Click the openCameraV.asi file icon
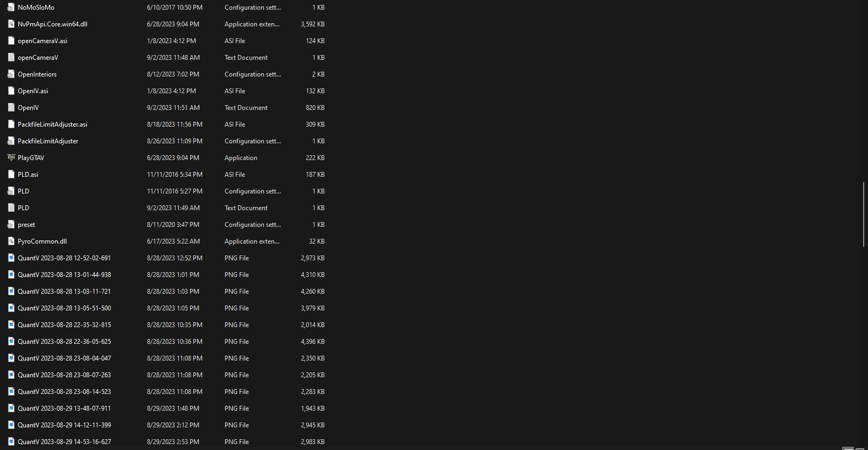868x450 pixels. point(11,41)
